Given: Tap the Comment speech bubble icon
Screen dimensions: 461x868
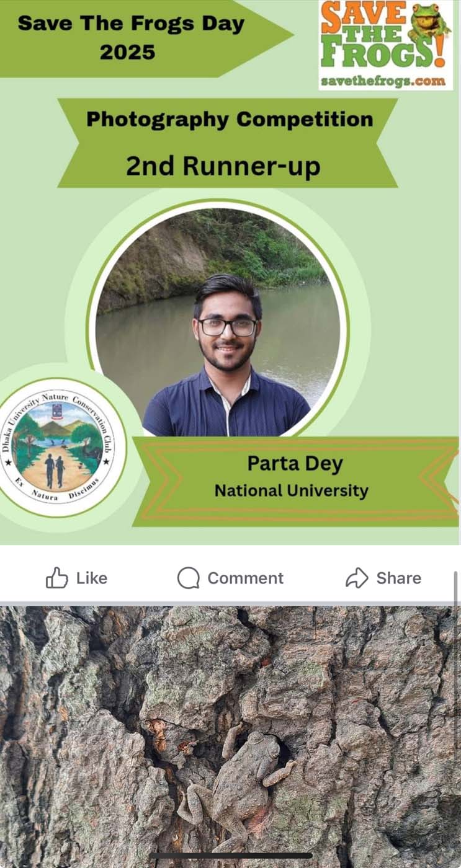Looking at the screenshot, I should [188, 578].
